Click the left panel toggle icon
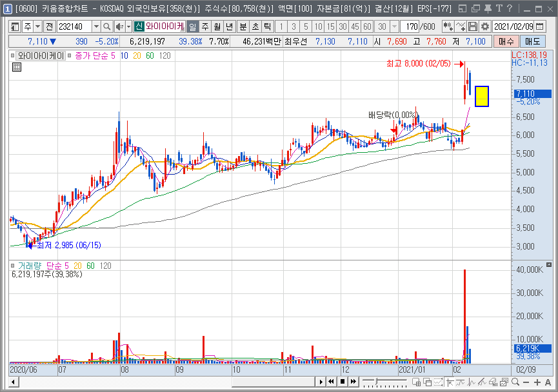558x392 pixels. click(15, 26)
